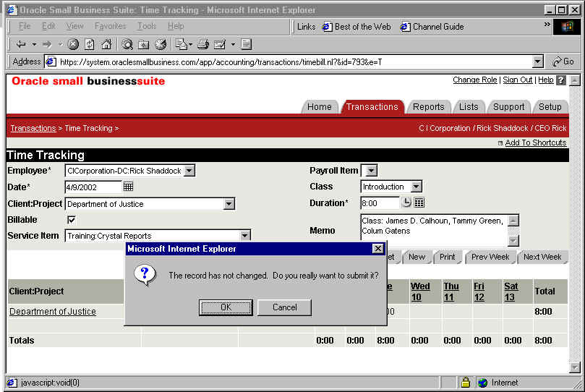
Task: Open the Tools menu
Action: 147,26
